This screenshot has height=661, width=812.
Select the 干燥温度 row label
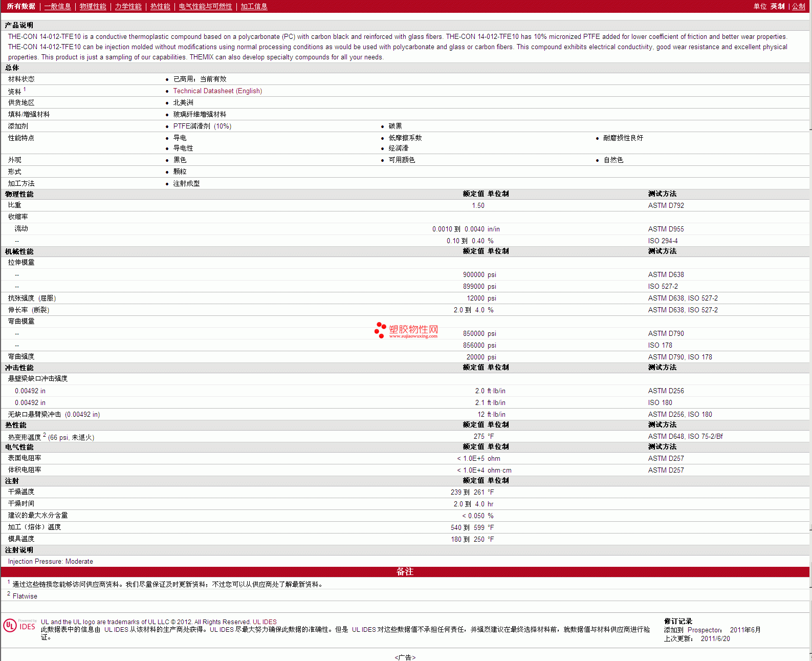[21, 492]
